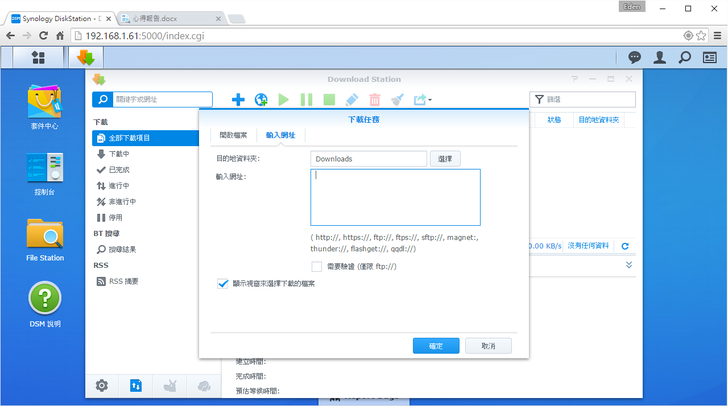Expand the detail panel double chevron

tap(629, 265)
